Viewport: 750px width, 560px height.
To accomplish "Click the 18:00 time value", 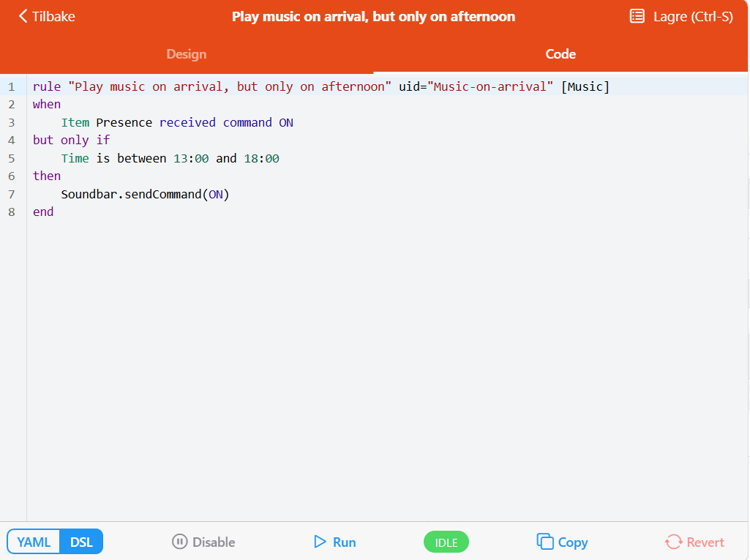I will pos(262,158).
